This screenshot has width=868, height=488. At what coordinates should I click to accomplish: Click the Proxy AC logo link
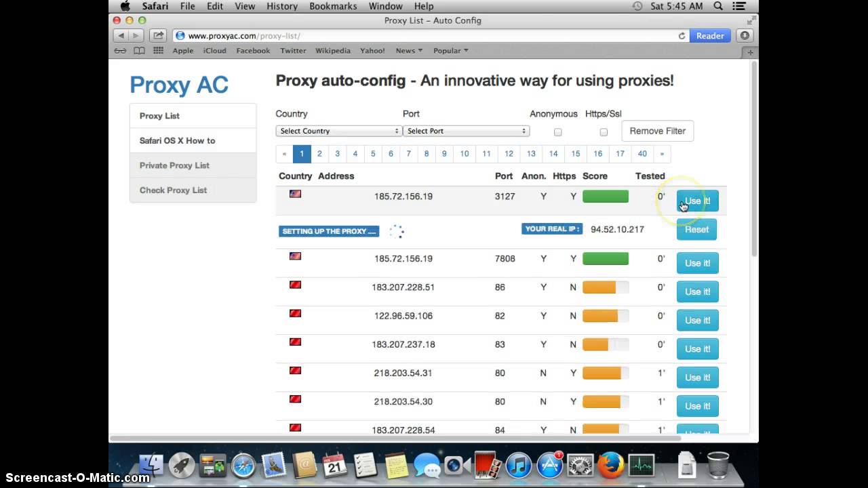(179, 85)
